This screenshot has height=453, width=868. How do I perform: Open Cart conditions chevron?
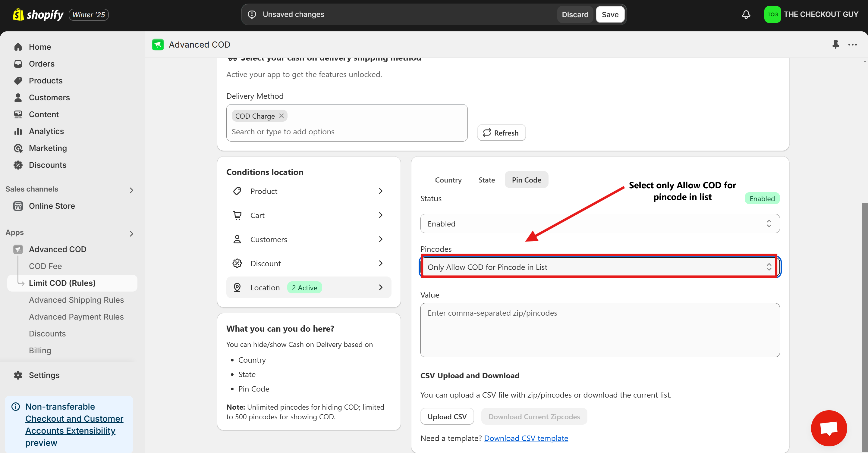381,215
